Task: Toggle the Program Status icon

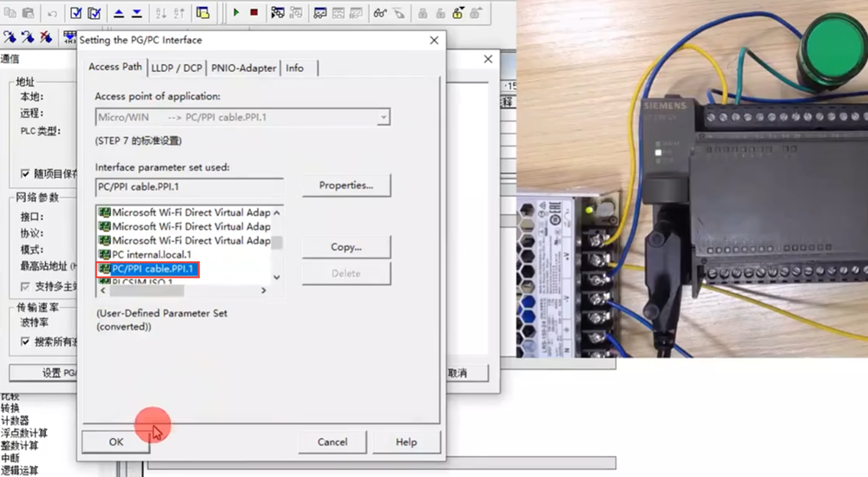Action: coord(278,13)
